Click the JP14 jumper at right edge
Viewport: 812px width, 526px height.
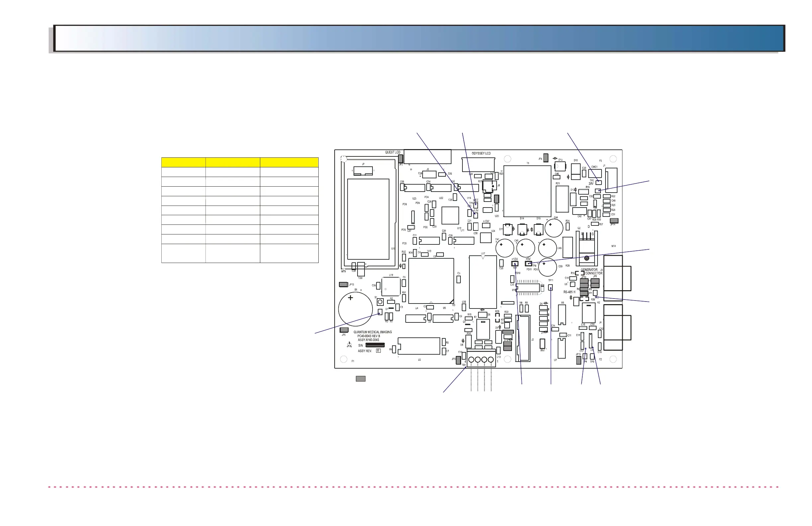[x=614, y=221]
